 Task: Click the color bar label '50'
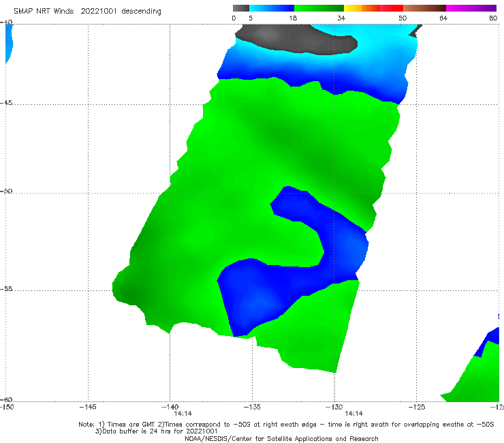click(x=403, y=18)
